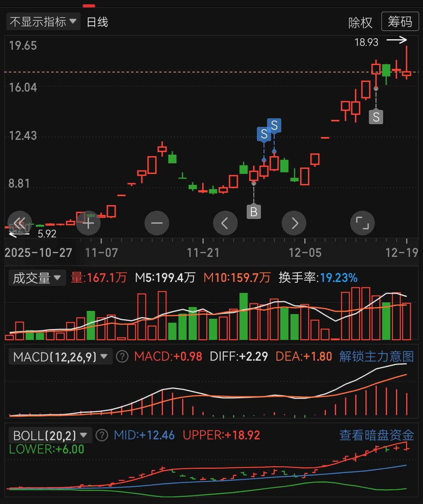This screenshot has width=423, height=504.
Task: Tap the 除权 ex-rights option
Action: (360, 23)
